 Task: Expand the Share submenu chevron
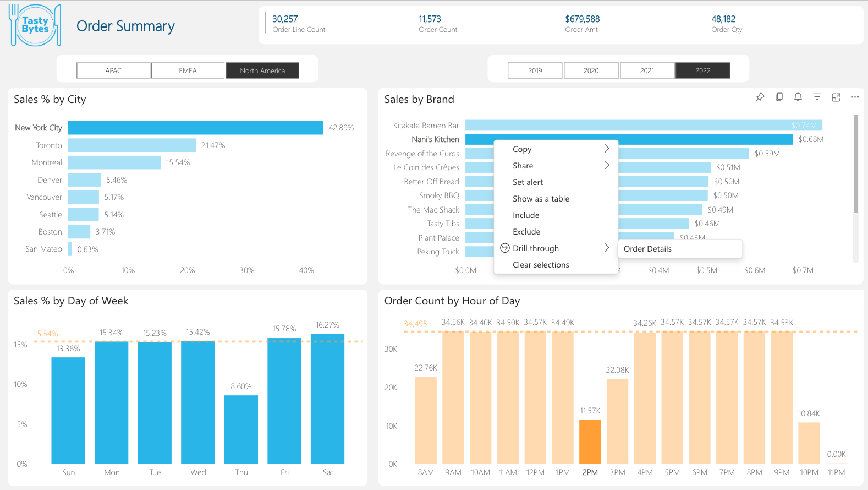pos(607,165)
